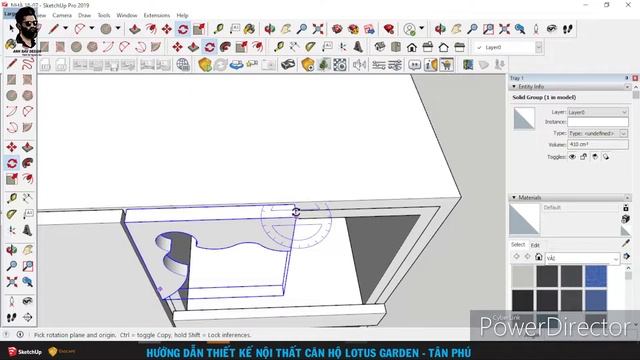The width and height of the screenshot is (640, 360).
Task: Open the Camera menu
Action: click(x=62, y=15)
